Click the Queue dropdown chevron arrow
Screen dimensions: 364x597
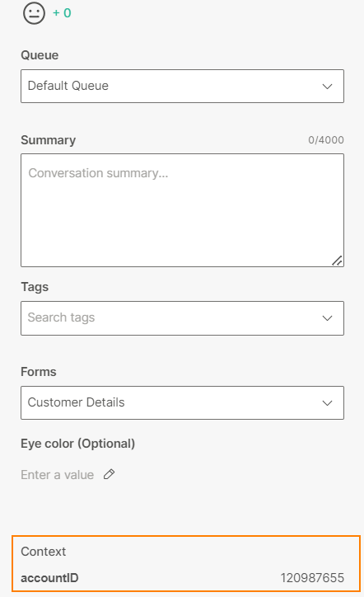pyautogui.click(x=328, y=87)
